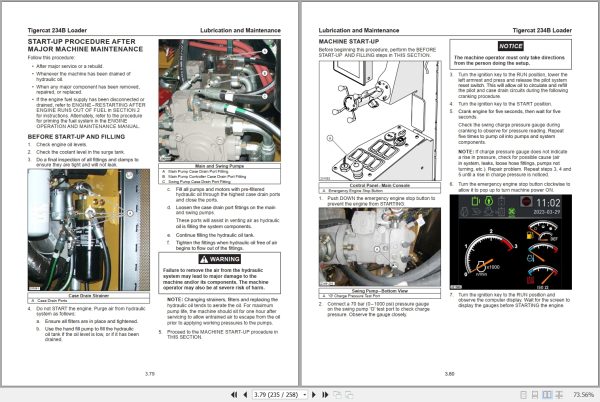This screenshot has height=402, width=600.
Task: Select the two-page facing layout
Action: click(x=547, y=394)
